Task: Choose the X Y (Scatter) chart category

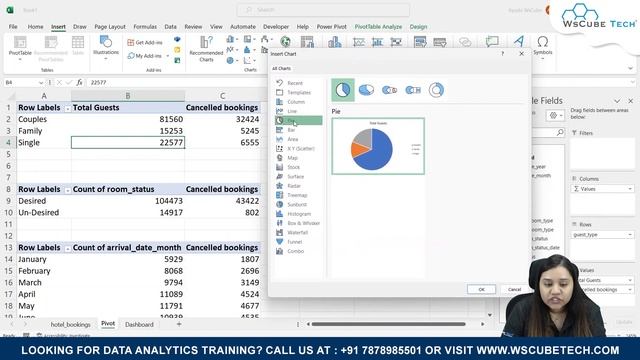Action: click(300, 149)
